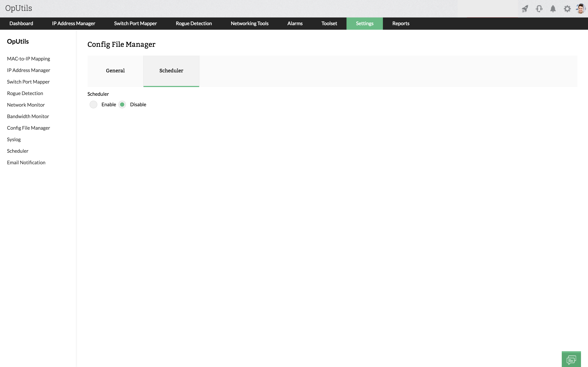This screenshot has width=588, height=367.
Task: Go to the Reports menu
Action: [x=401, y=24]
